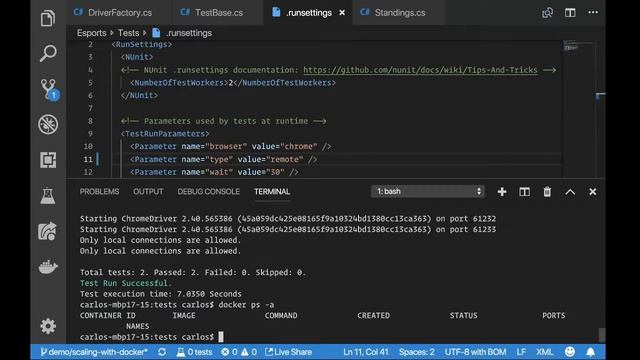Viewport: 640px width, 360px height.
Task: Open the Extensions view
Action: (x=48, y=160)
